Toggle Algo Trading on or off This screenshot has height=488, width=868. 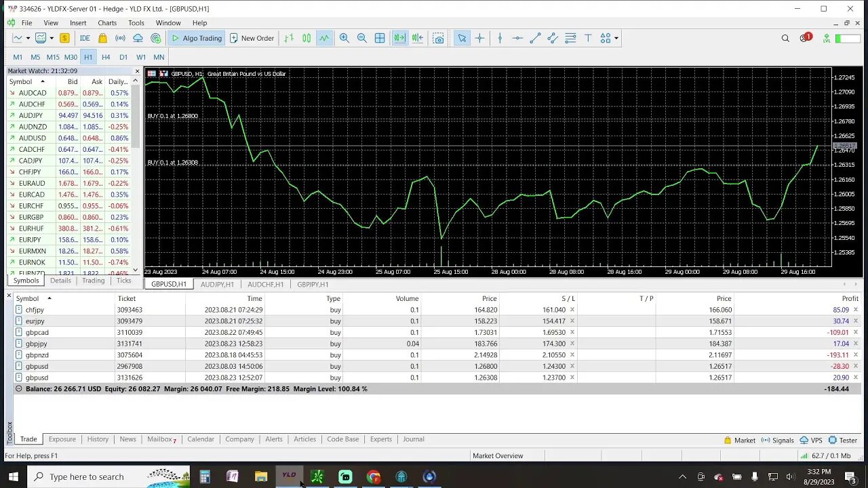tap(196, 39)
